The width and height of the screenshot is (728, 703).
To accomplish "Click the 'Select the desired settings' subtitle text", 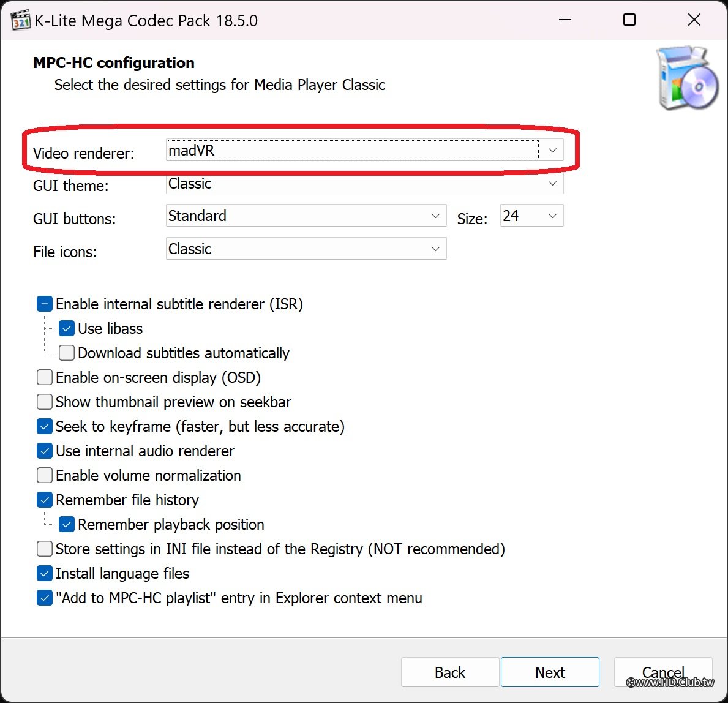I will coord(220,85).
